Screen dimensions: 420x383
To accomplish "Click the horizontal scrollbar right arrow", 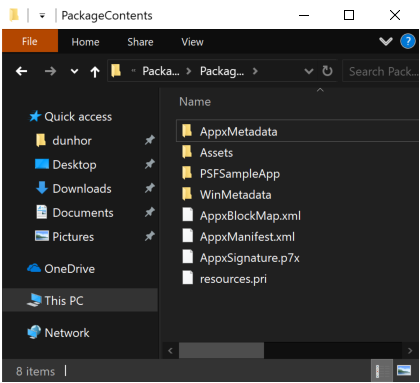I will [x=410, y=351].
